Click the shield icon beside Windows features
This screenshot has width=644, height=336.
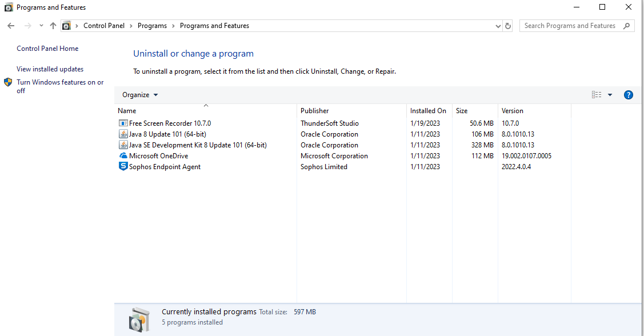[8, 82]
